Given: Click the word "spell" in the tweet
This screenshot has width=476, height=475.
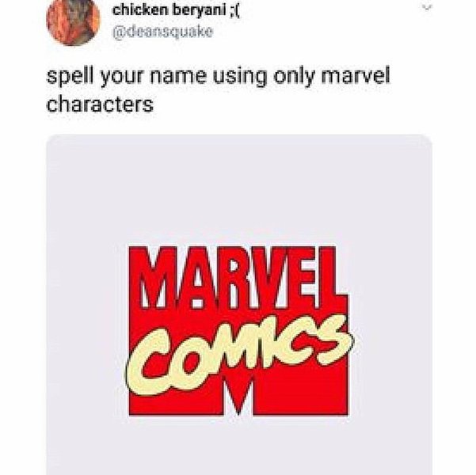Looking at the screenshot, I should click(70, 76).
